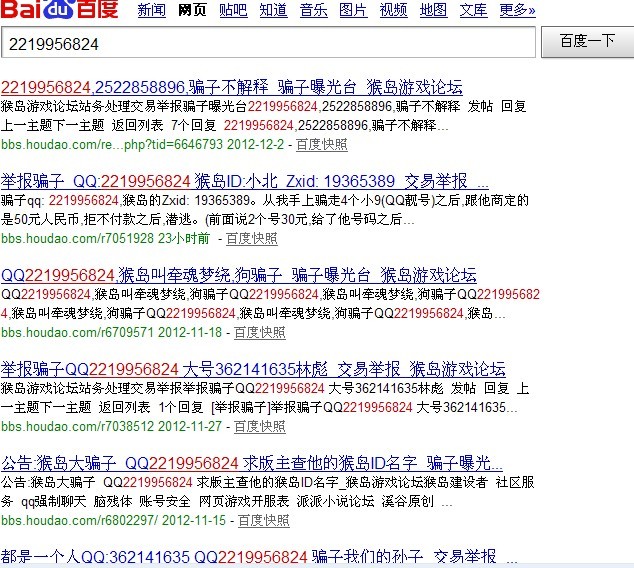
Task: Click URL text bbs.houdao.com/r7038512
Action: [77, 426]
